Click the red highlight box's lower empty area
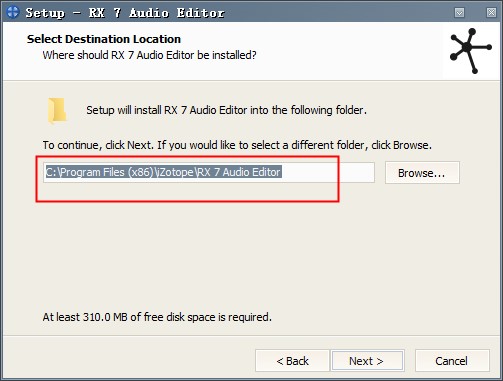Viewport: 503px width, 381px height. pyautogui.click(x=187, y=191)
